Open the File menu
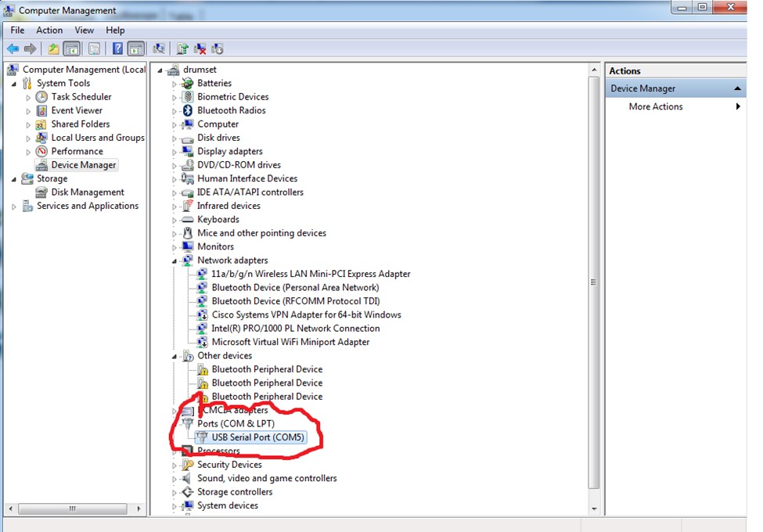 click(17, 31)
